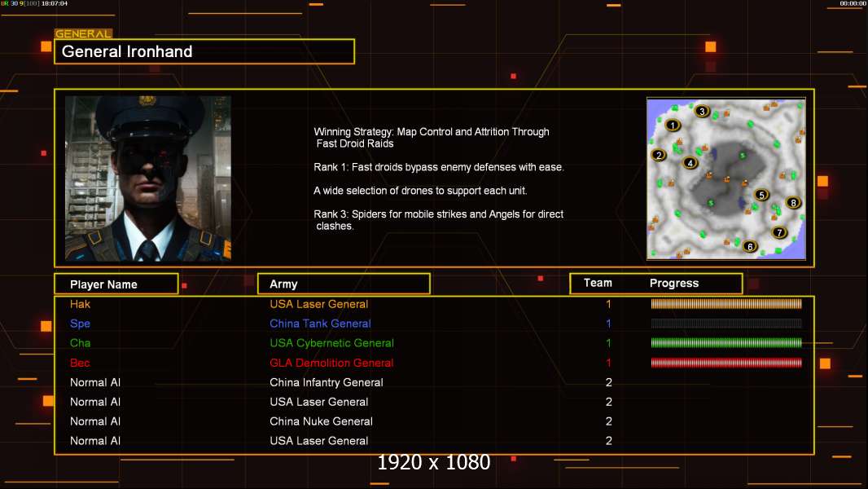868x489 pixels.
Task: Click start position marker 3 on minimap
Action: tap(702, 112)
